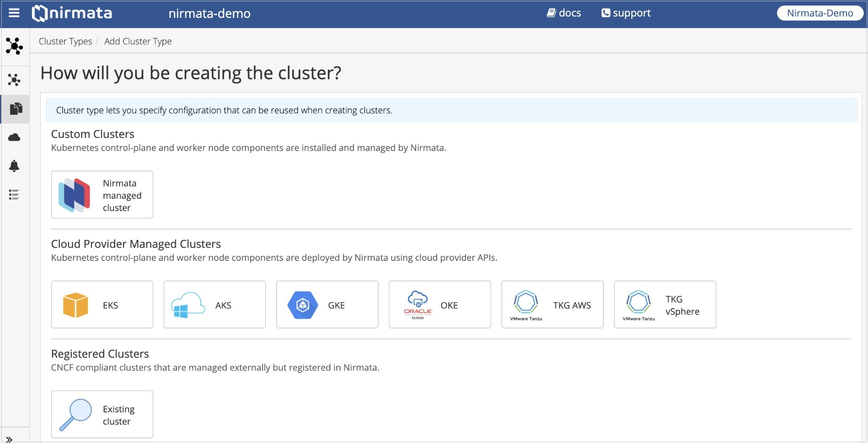Open the alerts bell sidebar icon

pos(14,166)
